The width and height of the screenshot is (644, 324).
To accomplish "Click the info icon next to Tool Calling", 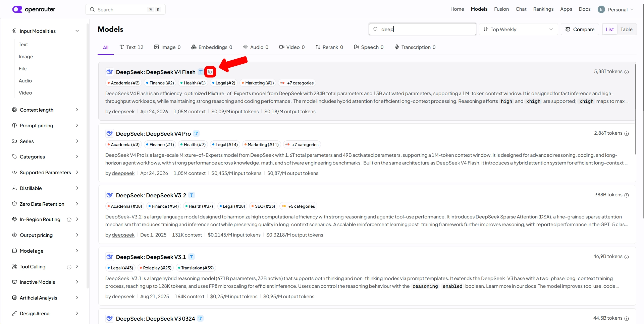I will 69,267.
